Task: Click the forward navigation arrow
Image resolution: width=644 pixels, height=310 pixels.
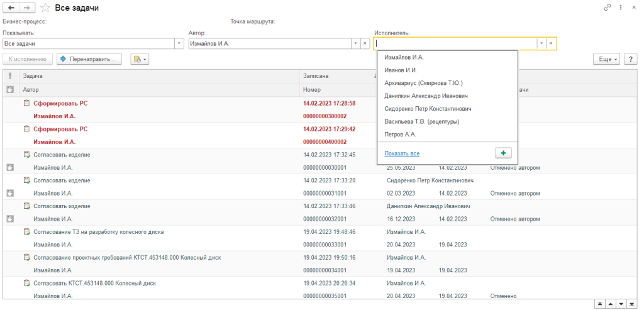Action: click(x=27, y=8)
